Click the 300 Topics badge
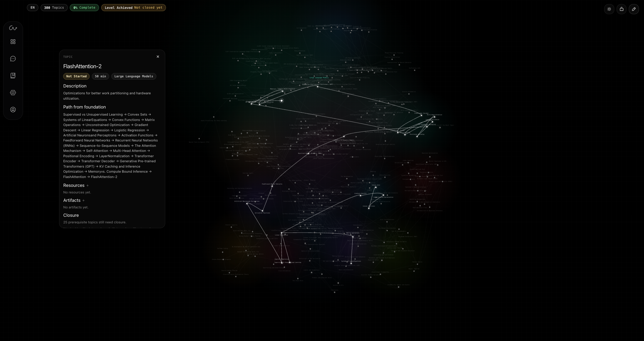 (x=54, y=8)
